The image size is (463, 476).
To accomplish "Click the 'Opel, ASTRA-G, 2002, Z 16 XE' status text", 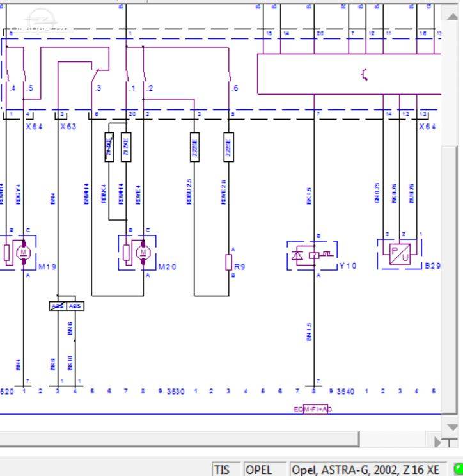I will 366,470.
